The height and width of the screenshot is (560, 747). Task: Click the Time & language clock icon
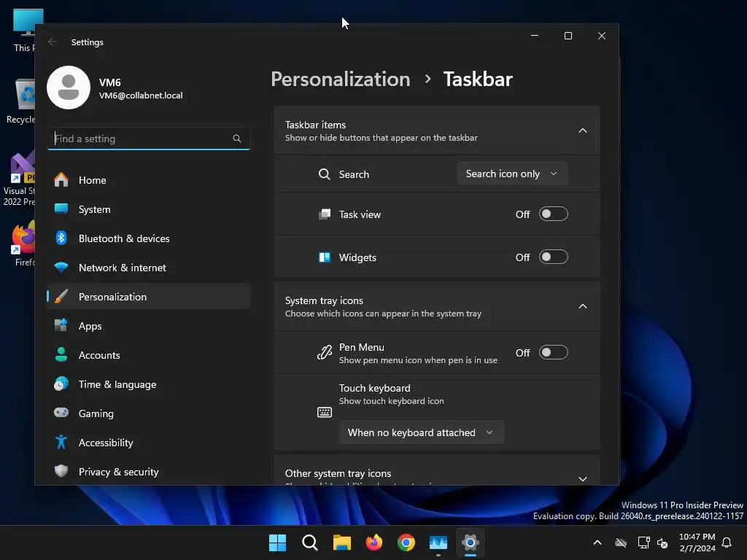coord(61,384)
